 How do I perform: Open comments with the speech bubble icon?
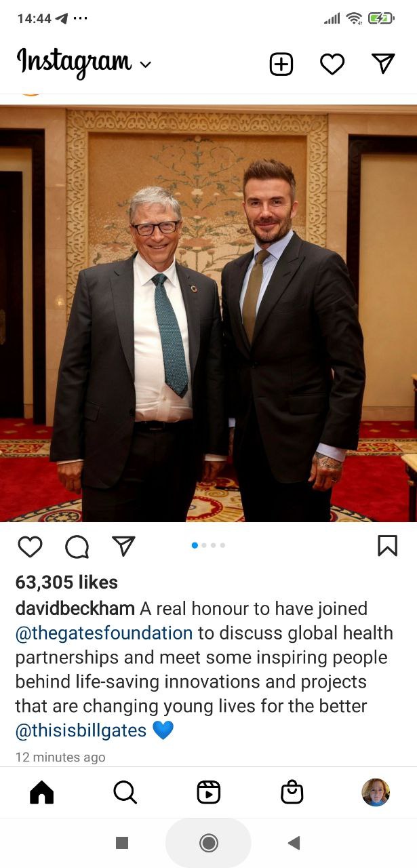(77, 547)
